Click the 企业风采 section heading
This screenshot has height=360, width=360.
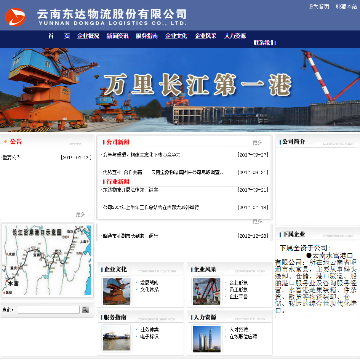tap(205, 269)
